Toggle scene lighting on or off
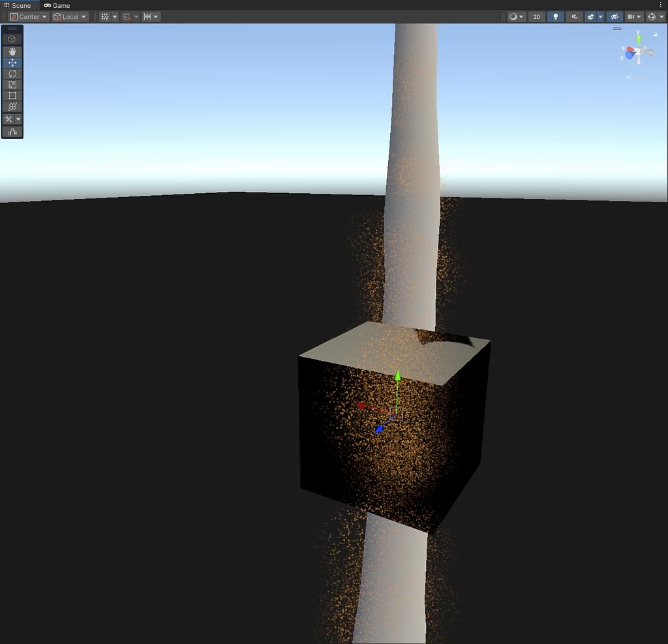This screenshot has height=644, width=668. coord(555,16)
